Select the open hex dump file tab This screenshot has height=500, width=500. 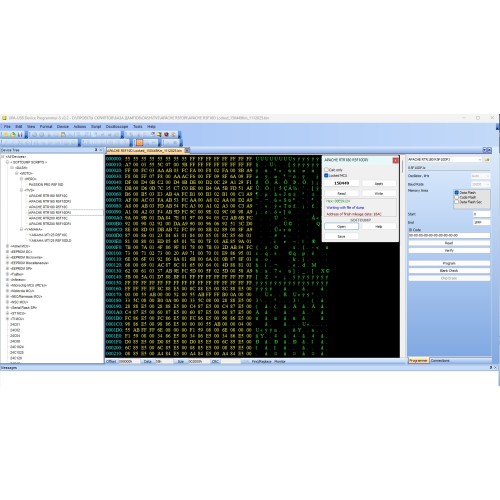[145, 151]
